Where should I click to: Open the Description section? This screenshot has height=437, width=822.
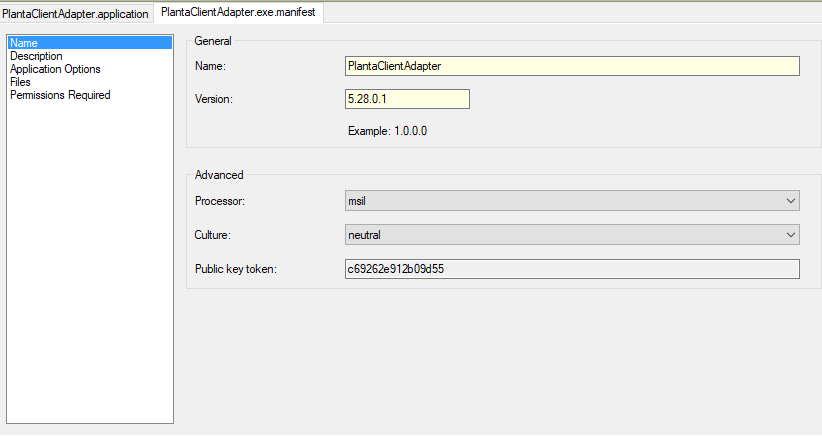36,56
